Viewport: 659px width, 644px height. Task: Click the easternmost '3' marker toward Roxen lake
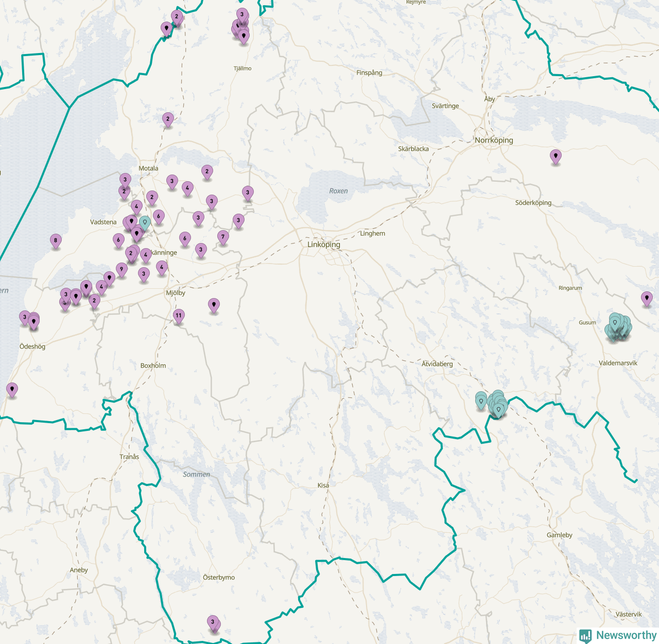tap(248, 194)
